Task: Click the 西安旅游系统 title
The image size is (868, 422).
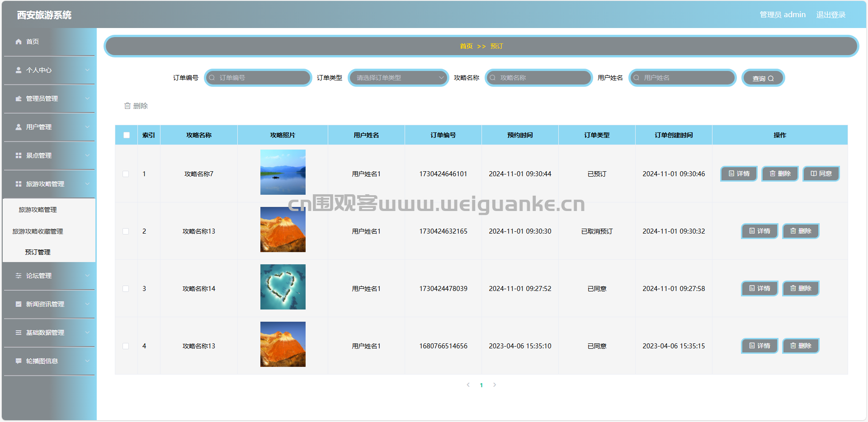Action: pyautogui.click(x=44, y=15)
